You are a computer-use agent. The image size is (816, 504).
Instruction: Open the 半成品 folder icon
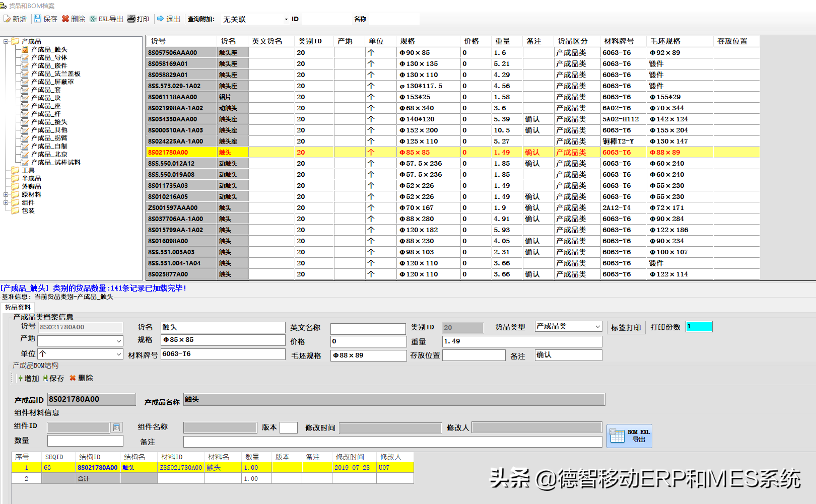pos(15,178)
